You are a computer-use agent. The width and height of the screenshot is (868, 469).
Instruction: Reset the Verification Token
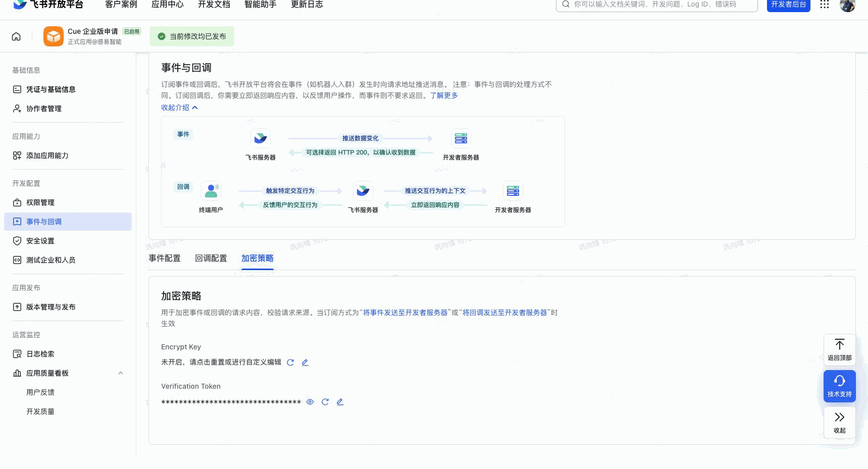[x=325, y=402]
